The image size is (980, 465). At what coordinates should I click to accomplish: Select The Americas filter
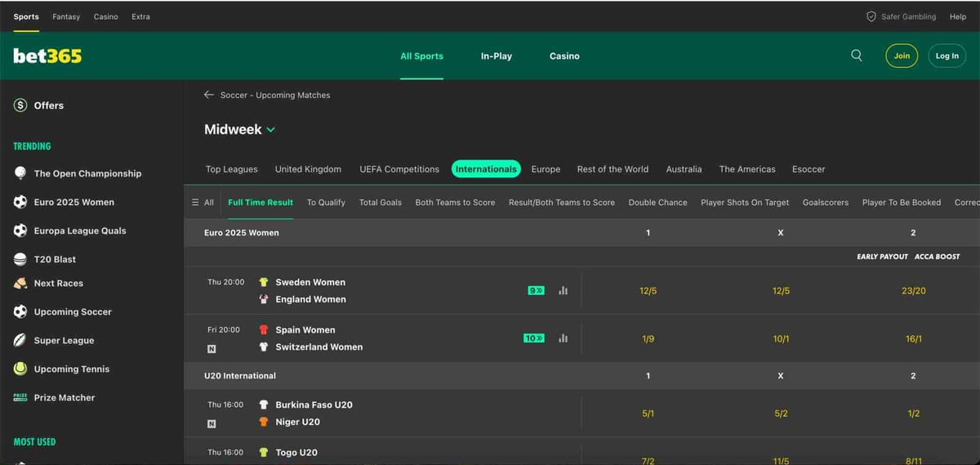point(747,169)
